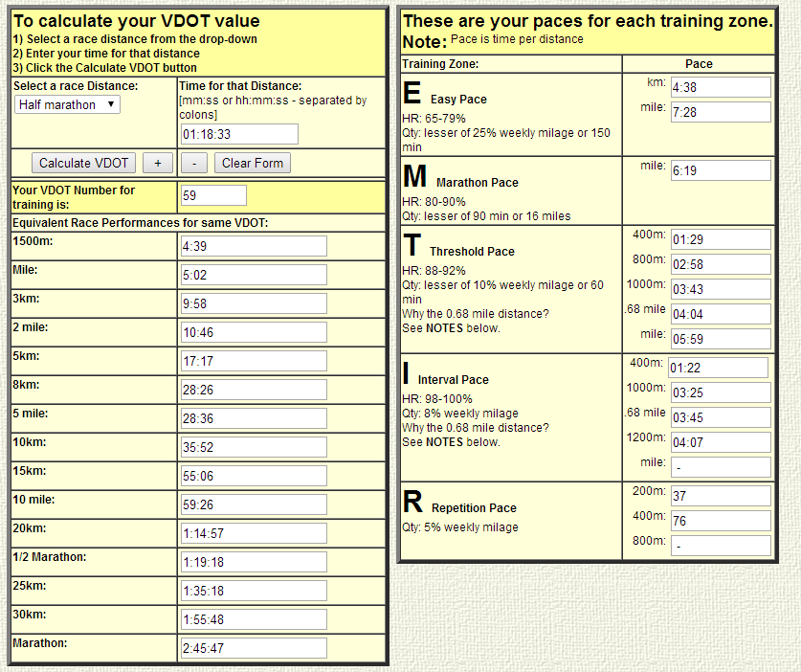Select the Easy Pace mile field
801x672 pixels.
click(x=720, y=112)
